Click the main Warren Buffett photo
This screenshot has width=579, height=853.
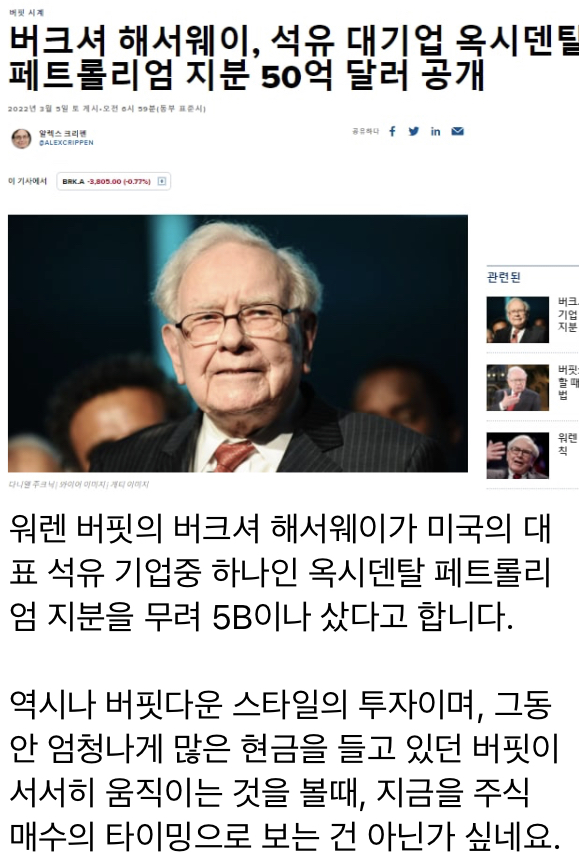[x=238, y=343]
